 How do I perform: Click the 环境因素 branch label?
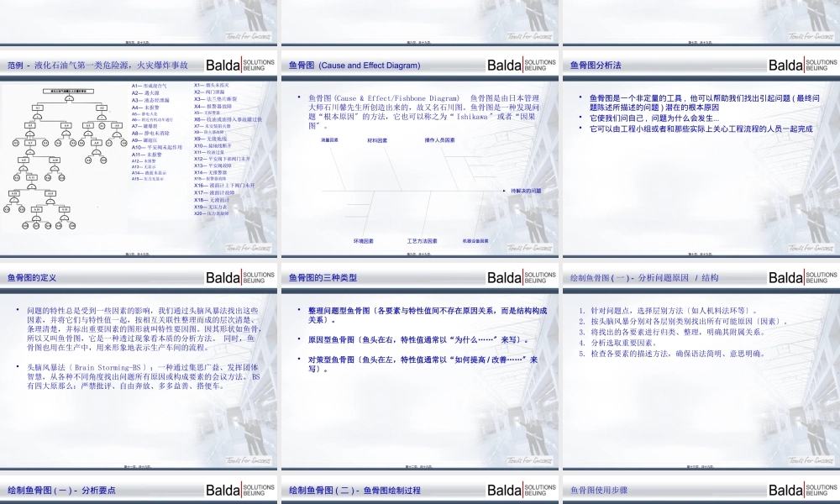pyautogui.click(x=365, y=240)
